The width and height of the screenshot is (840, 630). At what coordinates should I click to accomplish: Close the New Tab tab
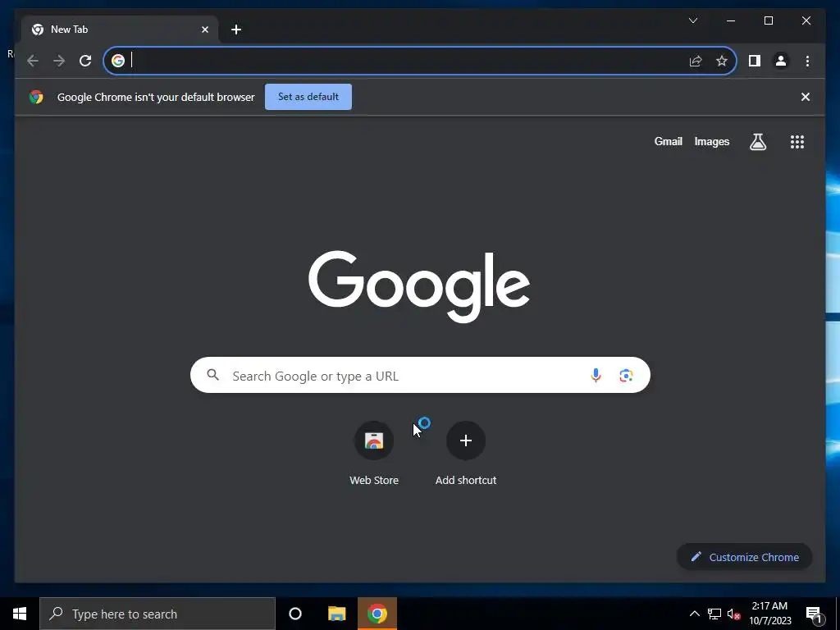pos(204,30)
